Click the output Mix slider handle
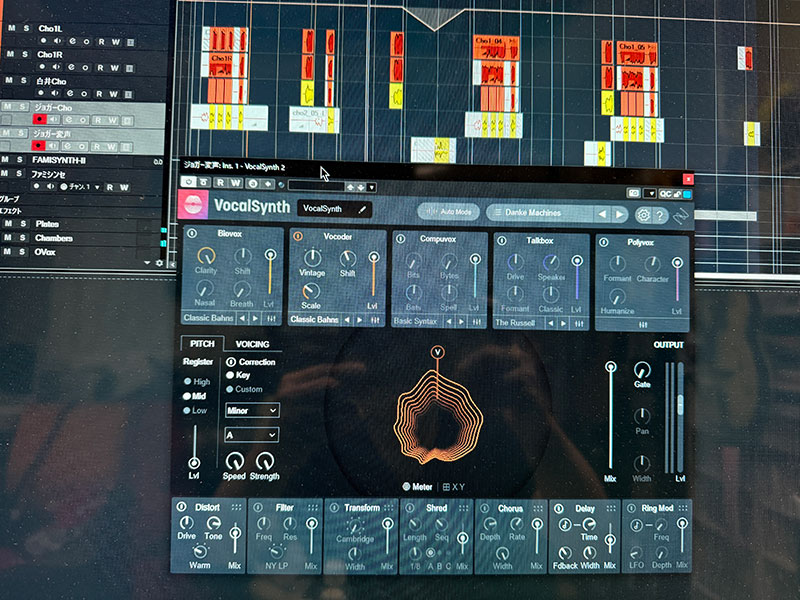Screen dimensions: 800x600 click(610, 367)
